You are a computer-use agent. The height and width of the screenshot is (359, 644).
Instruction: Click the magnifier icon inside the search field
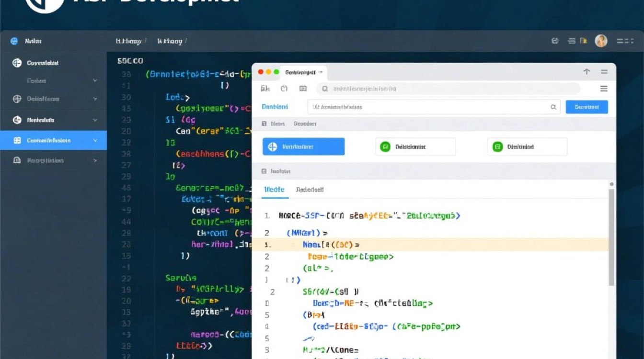coord(553,107)
